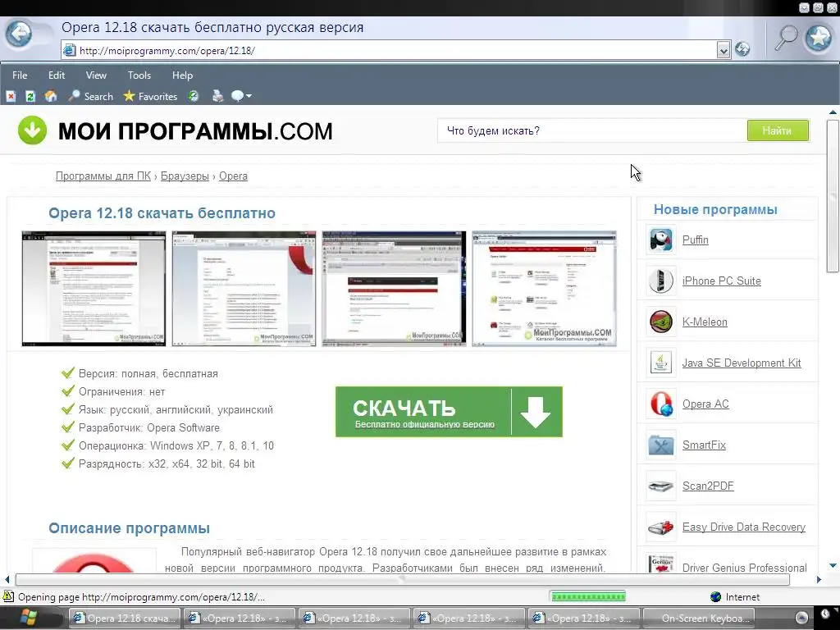Open the third Opera screenshot thumbnail

(x=394, y=289)
